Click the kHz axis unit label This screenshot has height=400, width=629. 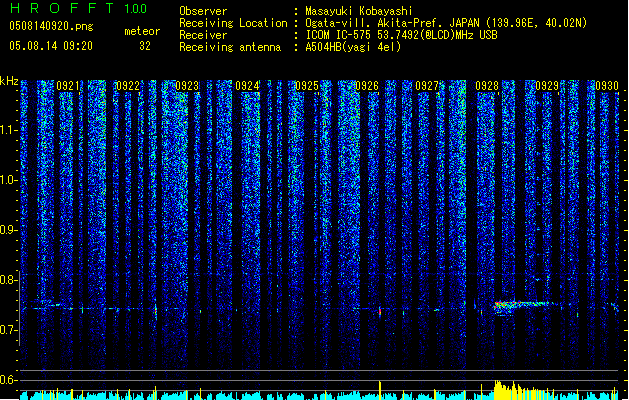[x=9, y=81]
